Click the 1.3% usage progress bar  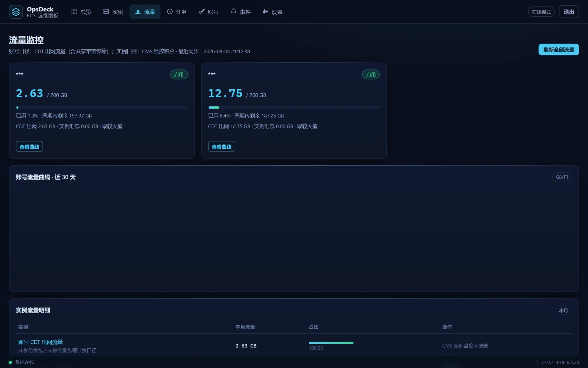tap(102, 108)
